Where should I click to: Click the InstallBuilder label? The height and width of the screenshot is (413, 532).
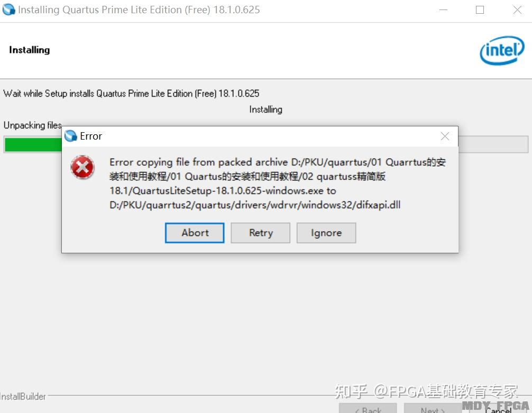(x=23, y=397)
